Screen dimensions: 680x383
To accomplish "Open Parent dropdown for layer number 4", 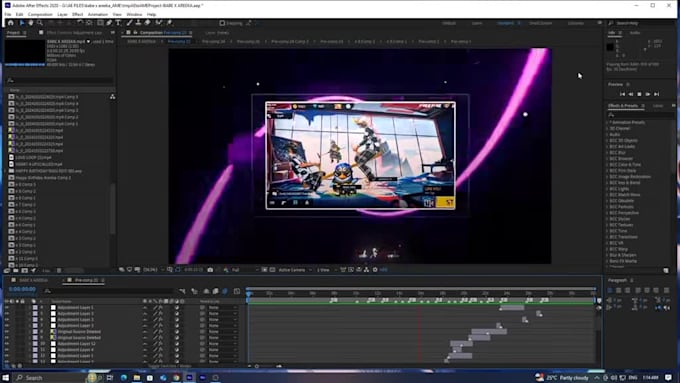I will tap(222, 307).
